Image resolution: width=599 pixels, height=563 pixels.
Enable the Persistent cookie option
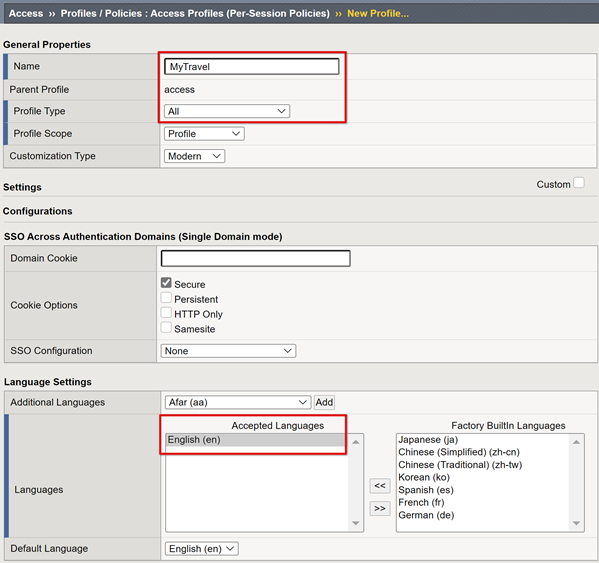[166, 298]
